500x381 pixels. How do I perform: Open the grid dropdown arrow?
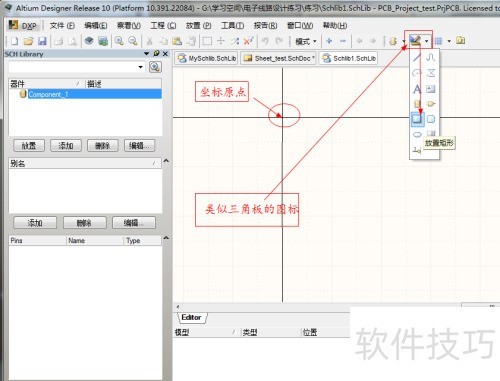click(449, 41)
